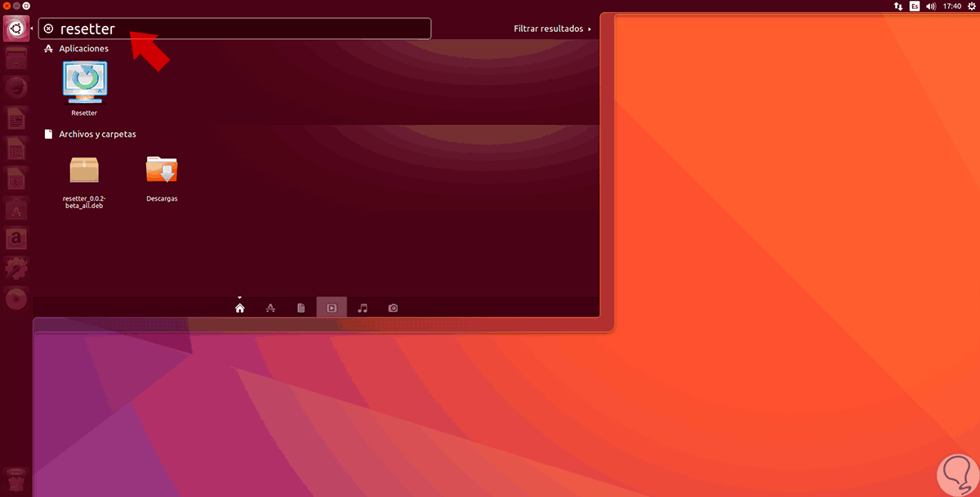
Task: Open LibreOffice Impress from the launcher
Action: pos(16,179)
